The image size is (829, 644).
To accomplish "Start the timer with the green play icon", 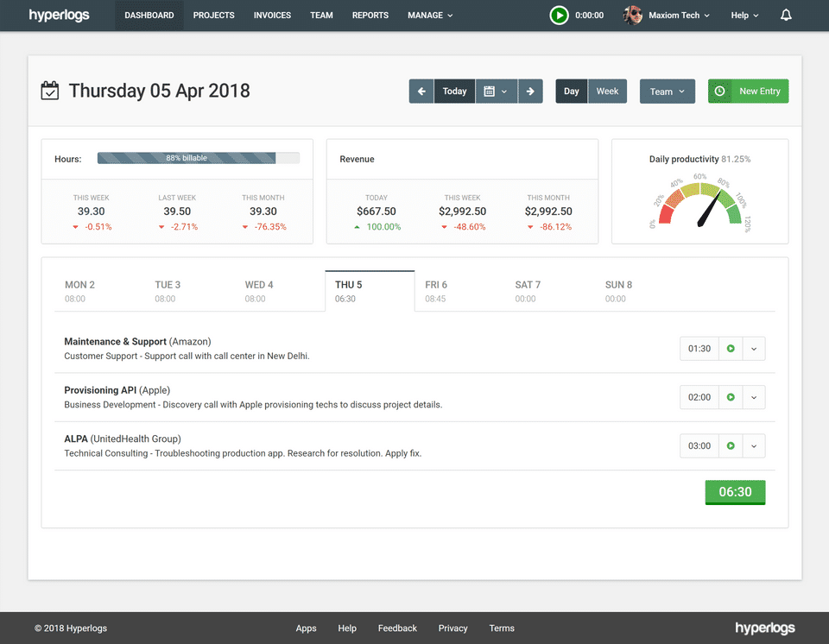I will point(559,16).
